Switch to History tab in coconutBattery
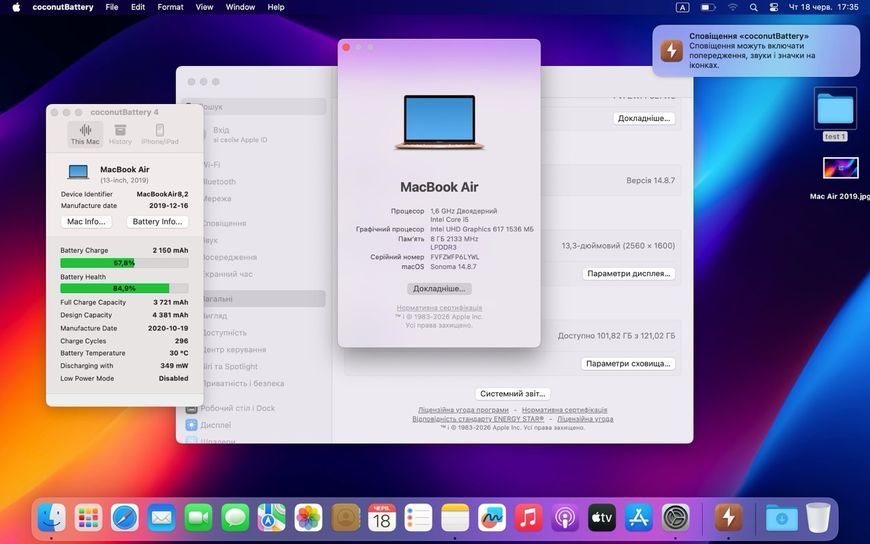Screen dimensions: 870x544 pos(120,134)
